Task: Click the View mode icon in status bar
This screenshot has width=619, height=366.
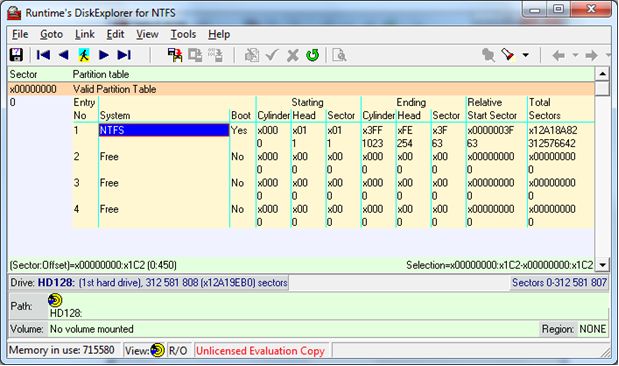Action: (157, 350)
